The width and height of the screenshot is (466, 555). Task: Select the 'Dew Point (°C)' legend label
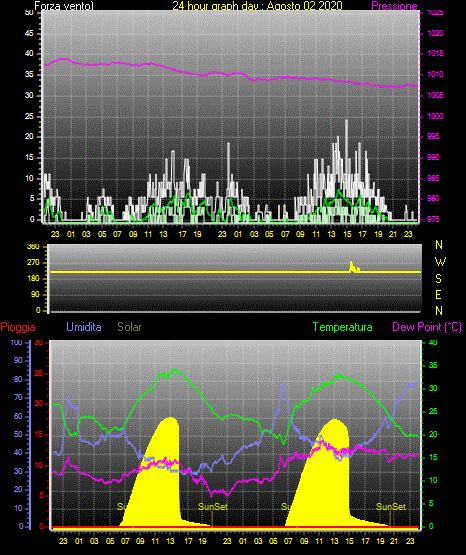click(x=427, y=327)
